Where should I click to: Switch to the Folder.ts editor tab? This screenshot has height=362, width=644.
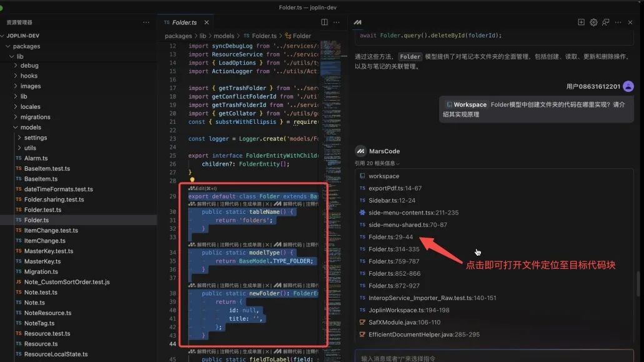pyautogui.click(x=184, y=22)
